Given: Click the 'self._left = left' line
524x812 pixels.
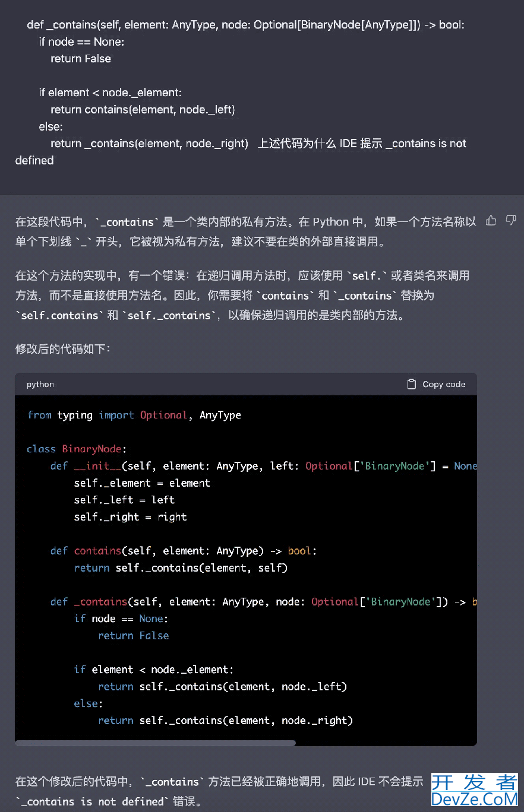Looking at the screenshot, I should [124, 500].
